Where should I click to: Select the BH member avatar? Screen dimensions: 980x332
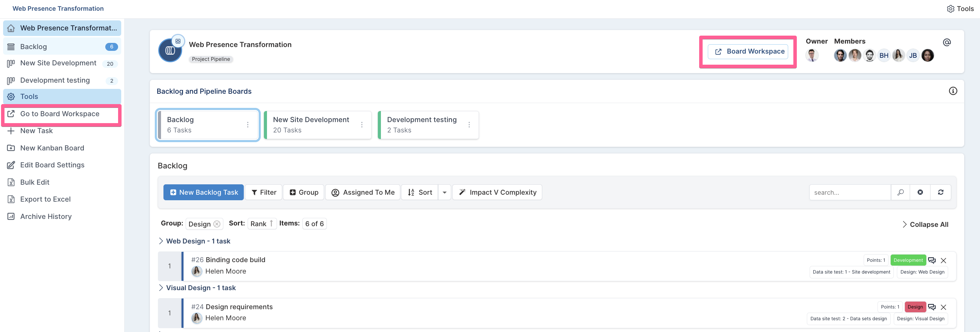pyautogui.click(x=884, y=55)
